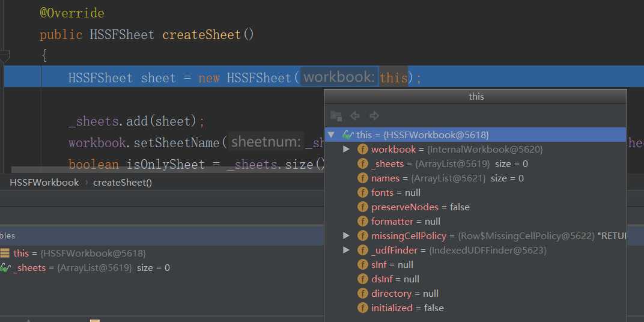
Task: Click the field icon next to fonts
Action: [363, 193]
